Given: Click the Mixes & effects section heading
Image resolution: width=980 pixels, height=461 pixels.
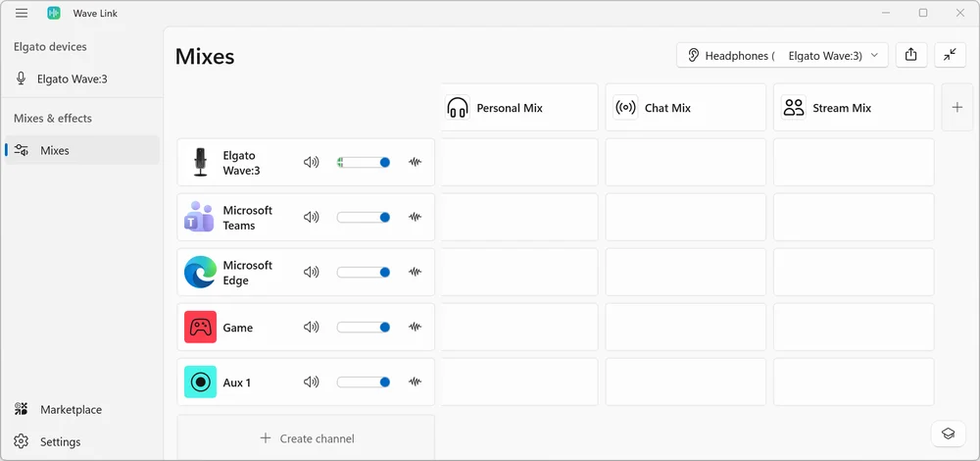Looking at the screenshot, I should [53, 119].
